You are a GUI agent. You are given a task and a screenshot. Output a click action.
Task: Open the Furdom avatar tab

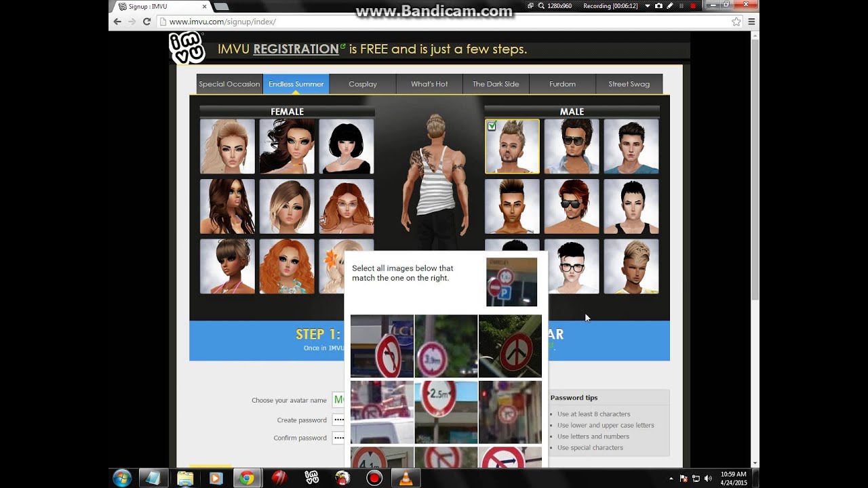click(562, 84)
